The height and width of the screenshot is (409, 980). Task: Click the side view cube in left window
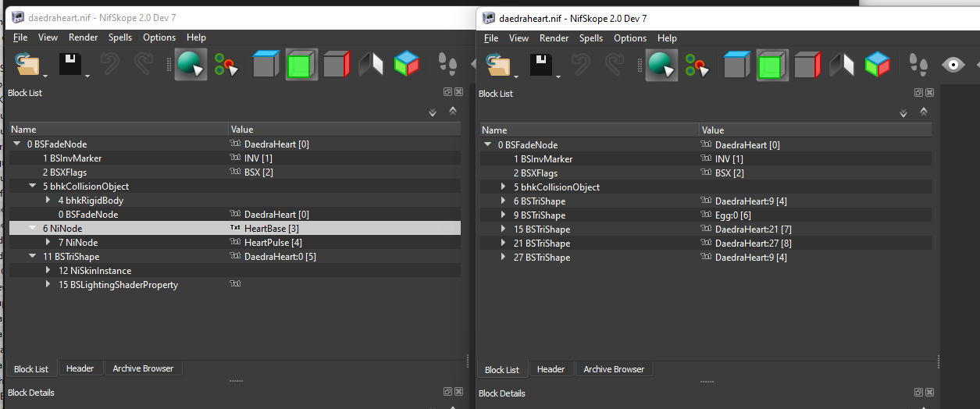click(337, 64)
